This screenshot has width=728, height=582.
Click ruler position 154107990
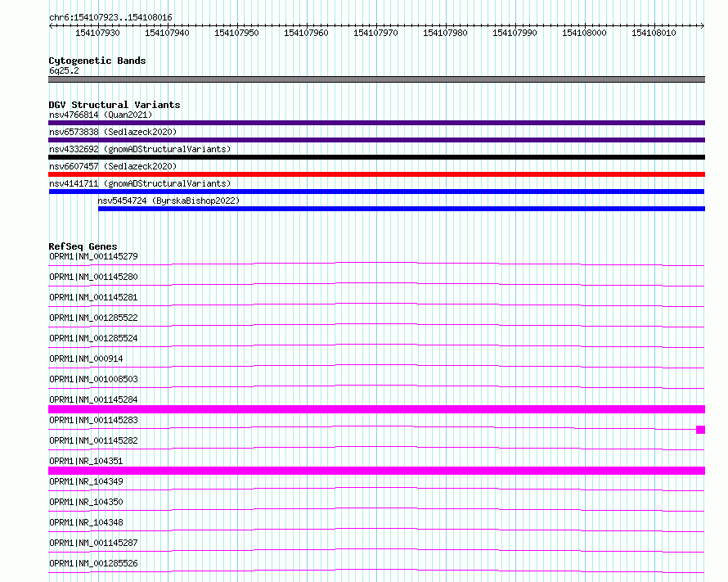tap(515, 33)
